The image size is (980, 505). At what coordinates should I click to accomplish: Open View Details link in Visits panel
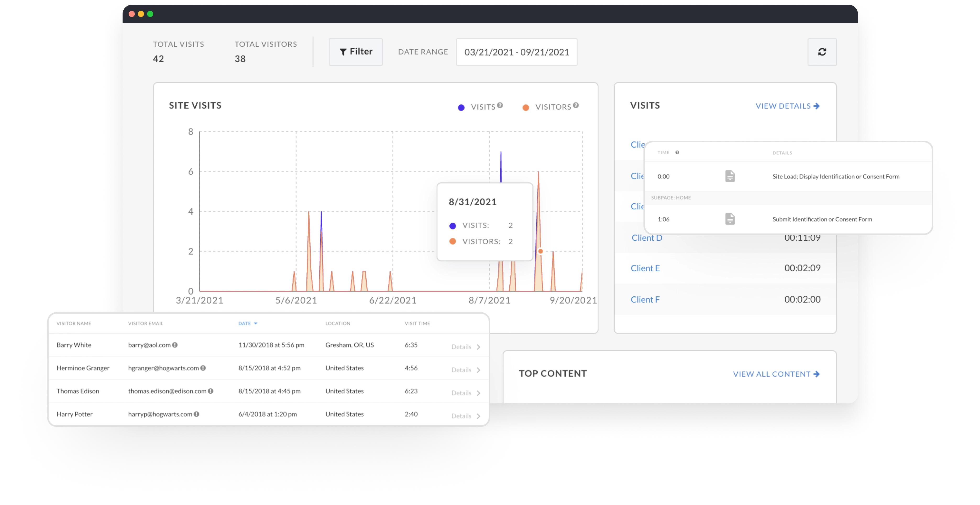click(788, 106)
